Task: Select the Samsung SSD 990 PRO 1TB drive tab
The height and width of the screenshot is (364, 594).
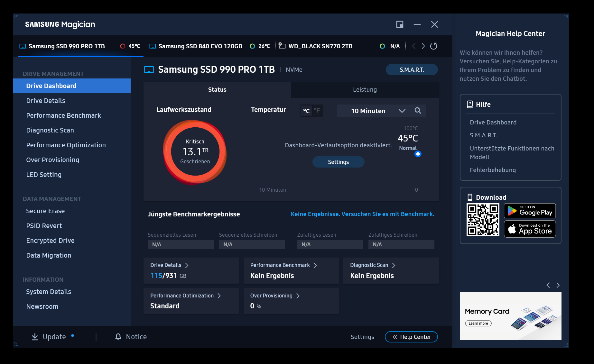Action: tap(81, 46)
